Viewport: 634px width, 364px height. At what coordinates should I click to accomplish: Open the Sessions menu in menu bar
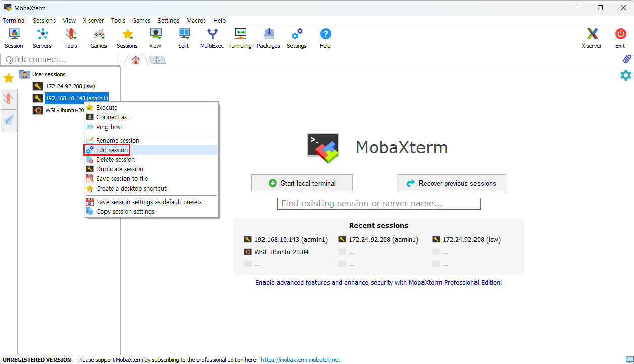[44, 21]
